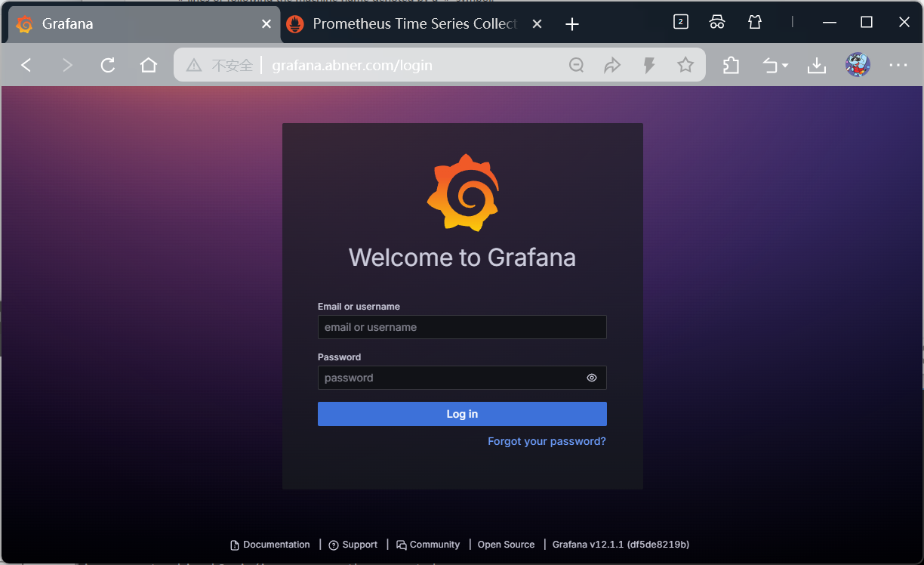924x565 pixels.
Task: Click the Grafana tab favicon
Action: [x=25, y=24]
